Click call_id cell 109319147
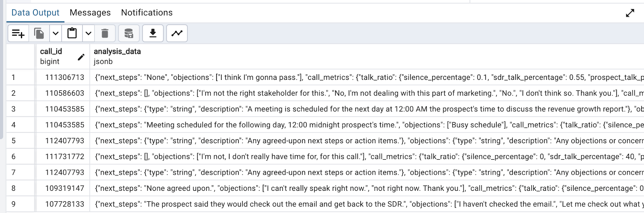 click(x=64, y=188)
